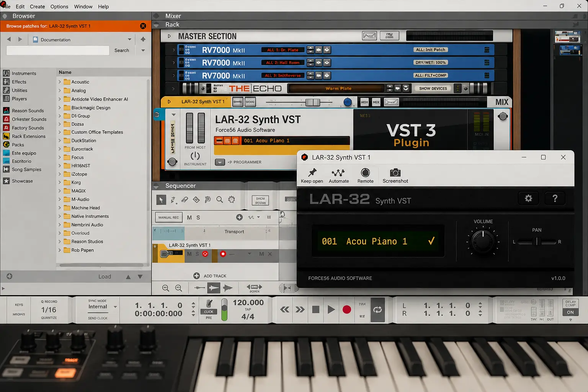Start playback with the Play button
The image size is (588, 392).
pos(332,309)
